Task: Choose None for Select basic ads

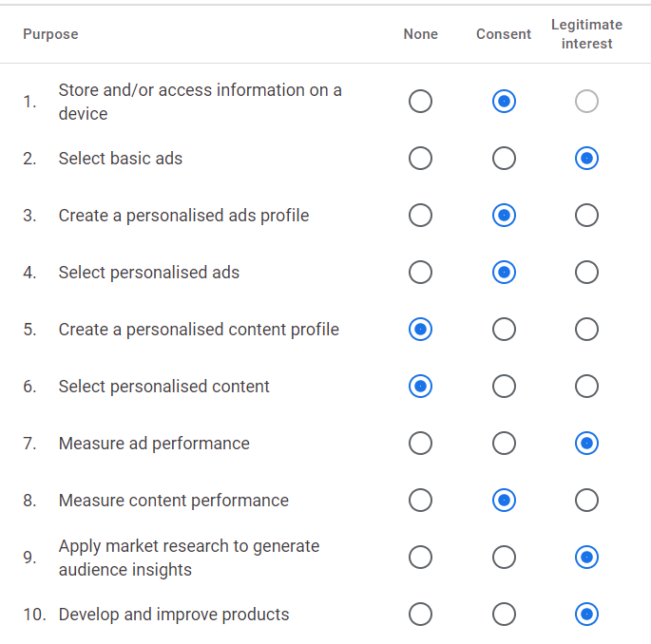Action: point(420,159)
